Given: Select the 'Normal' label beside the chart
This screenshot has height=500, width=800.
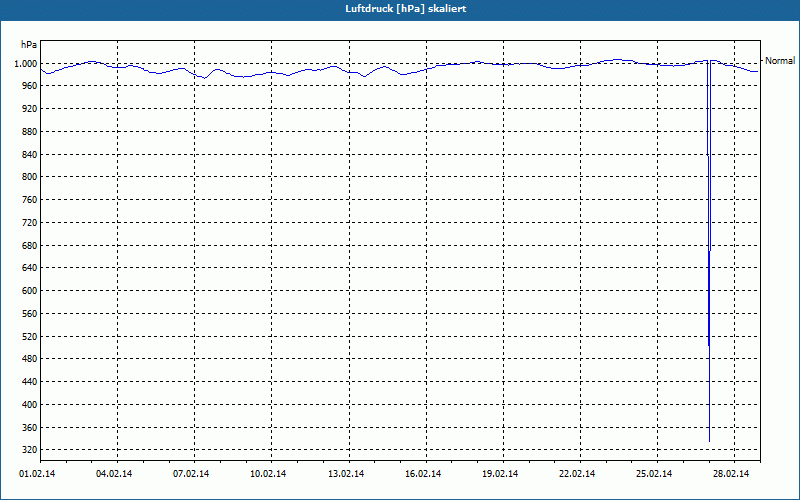Looking at the screenshot, I should pyautogui.click(x=780, y=61).
